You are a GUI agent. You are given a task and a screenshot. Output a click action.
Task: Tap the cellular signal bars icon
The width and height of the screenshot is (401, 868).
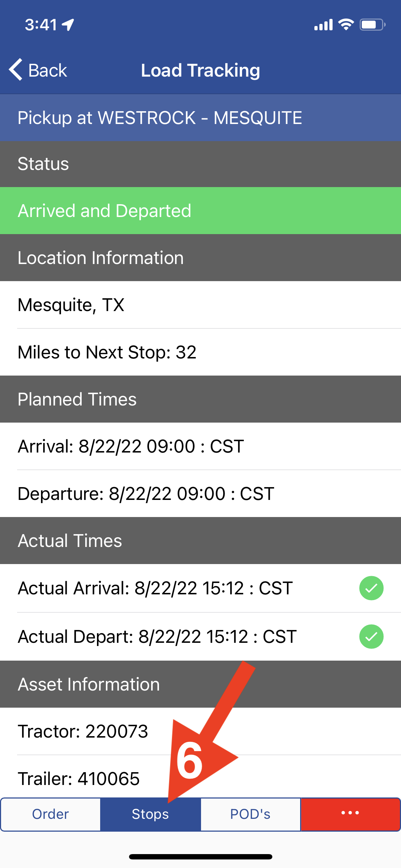pos(323,25)
